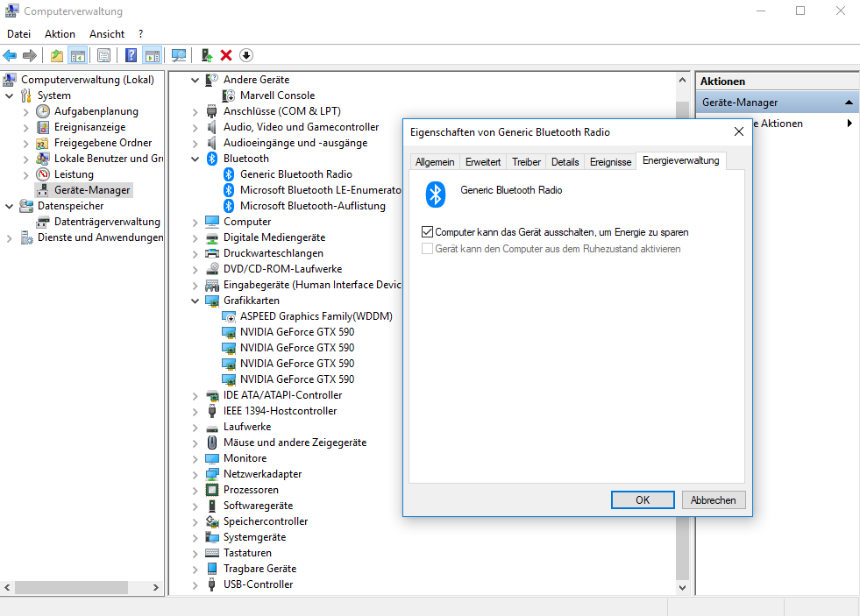Collapse the Grafikkarten category

(195, 301)
